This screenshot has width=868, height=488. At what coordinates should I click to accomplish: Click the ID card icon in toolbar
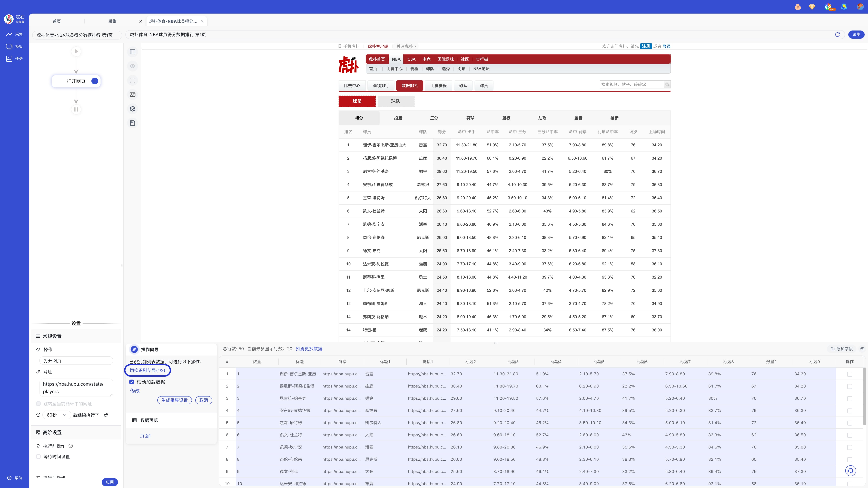pos(132,95)
